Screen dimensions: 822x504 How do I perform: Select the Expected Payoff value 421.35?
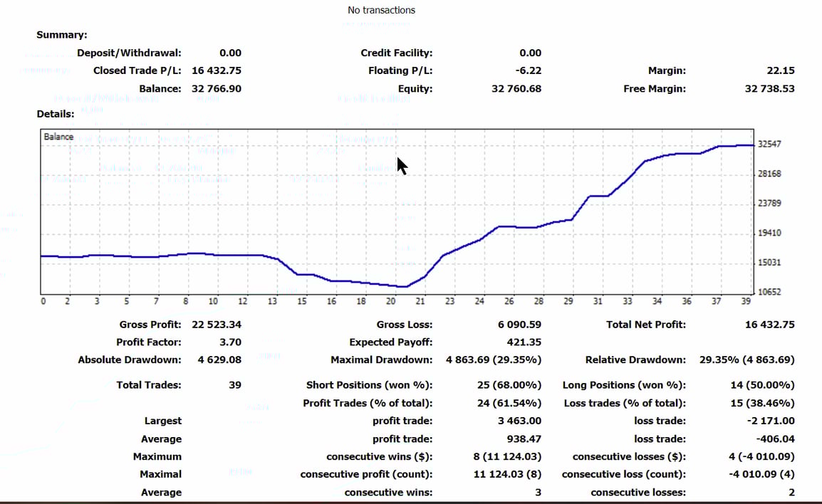pos(524,342)
